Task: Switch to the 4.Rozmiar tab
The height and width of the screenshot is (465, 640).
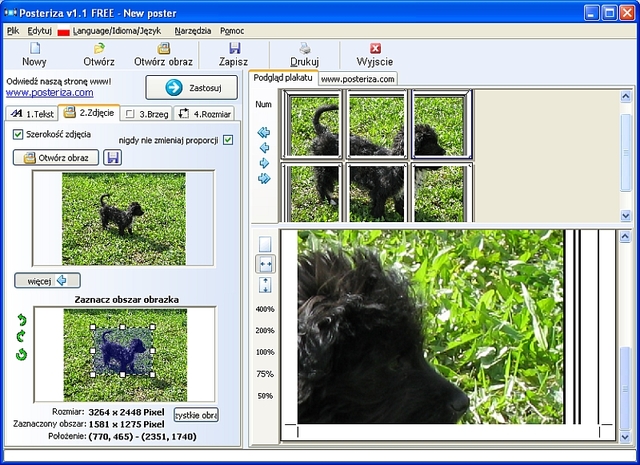Action: click(204, 114)
